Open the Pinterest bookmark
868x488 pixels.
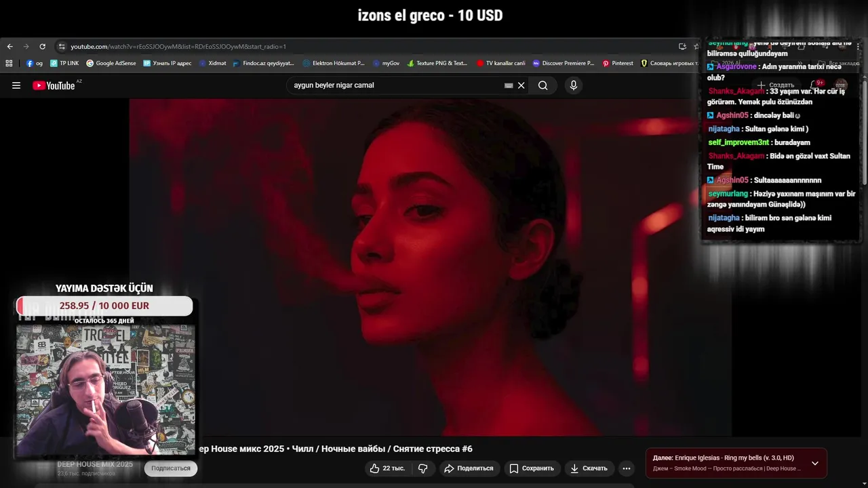[618, 63]
